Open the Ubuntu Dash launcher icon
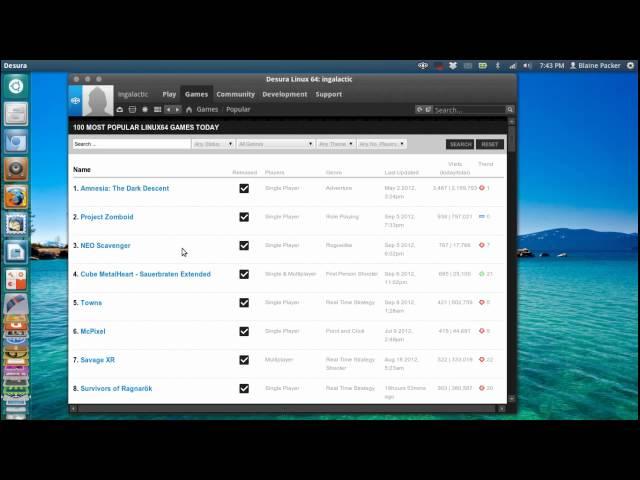Image resolution: width=640 pixels, height=480 pixels. (16, 86)
